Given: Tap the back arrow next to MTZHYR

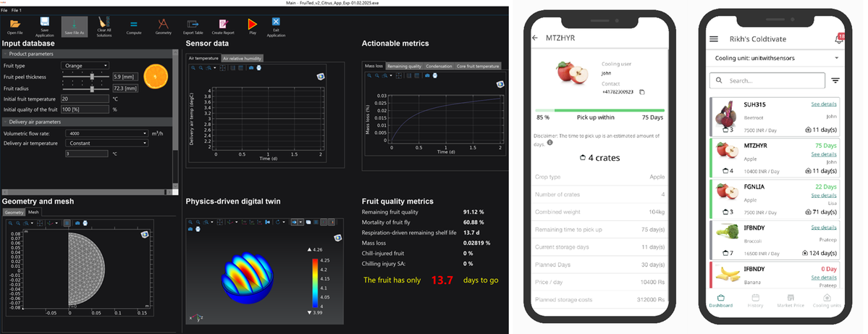Looking at the screenshot, I should click(x=535, y=38).
